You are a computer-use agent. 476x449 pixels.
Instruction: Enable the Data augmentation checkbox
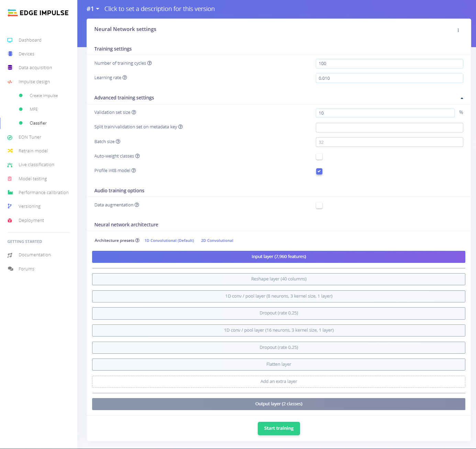tap(319, 205)
